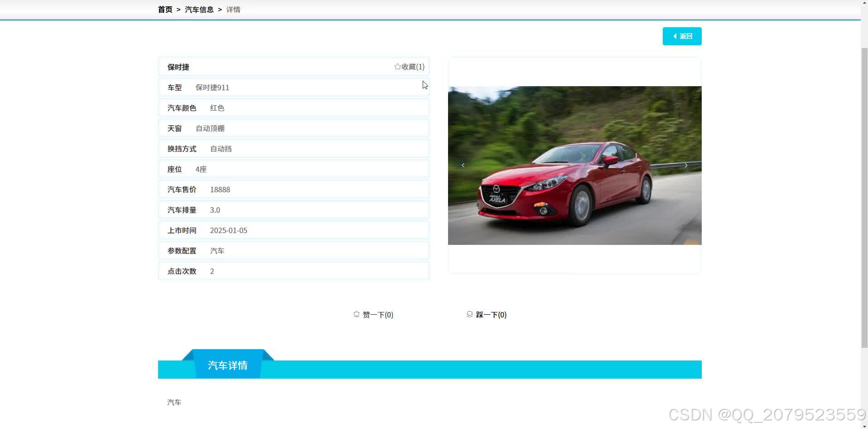Click the 返回 back button

pos(682,36)
